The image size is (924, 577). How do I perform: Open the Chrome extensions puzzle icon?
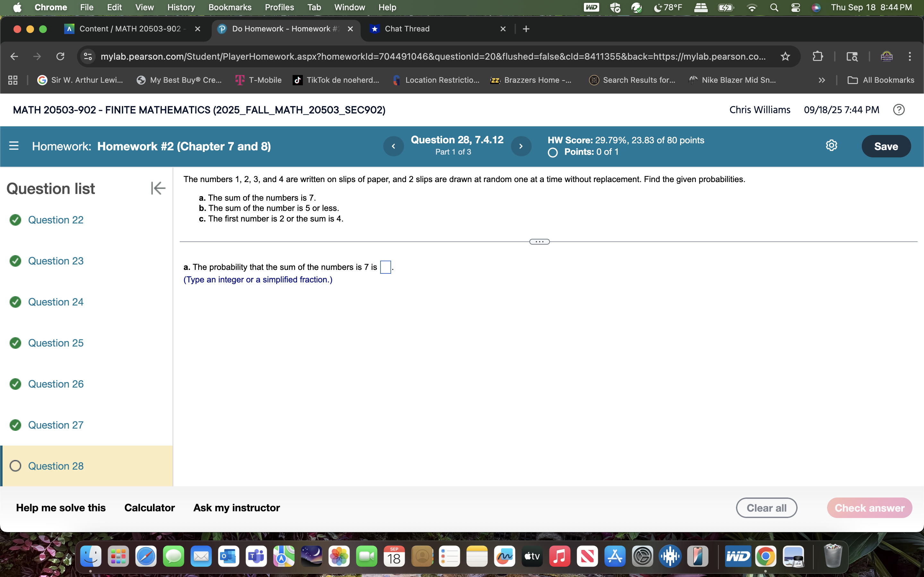tap(818, 56)
